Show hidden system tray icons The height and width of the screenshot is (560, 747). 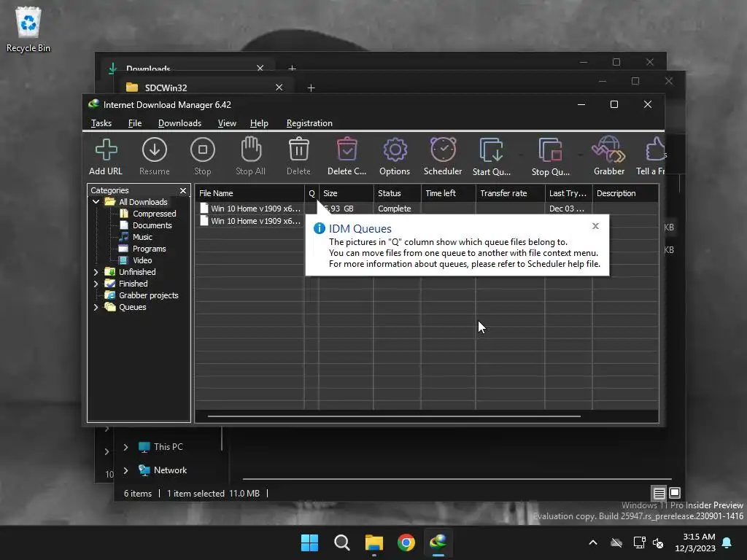tap(593, 542)
